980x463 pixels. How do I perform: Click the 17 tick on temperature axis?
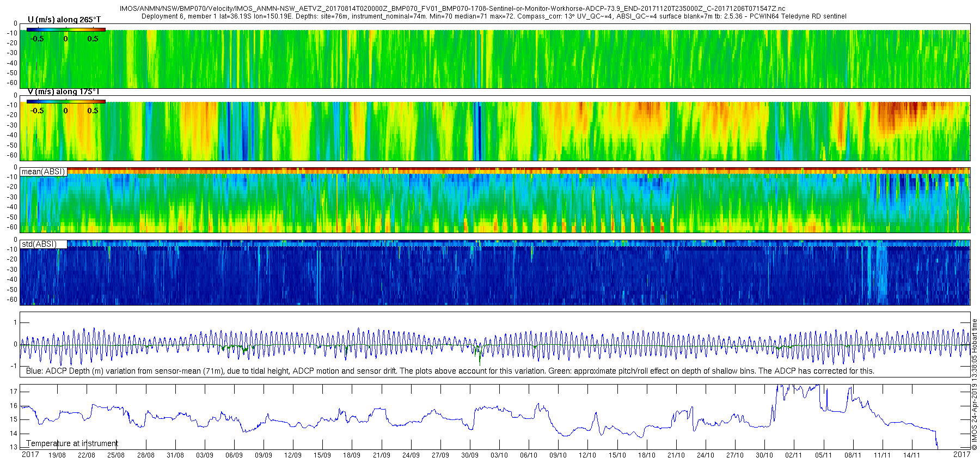coord(14,392)
